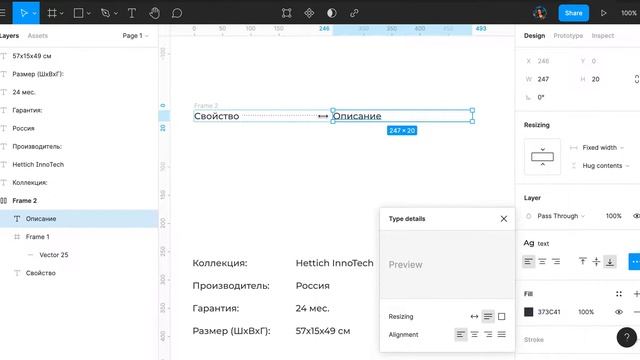
Task: Click the Create link icon in toolbar
Action: coord(354,13)
